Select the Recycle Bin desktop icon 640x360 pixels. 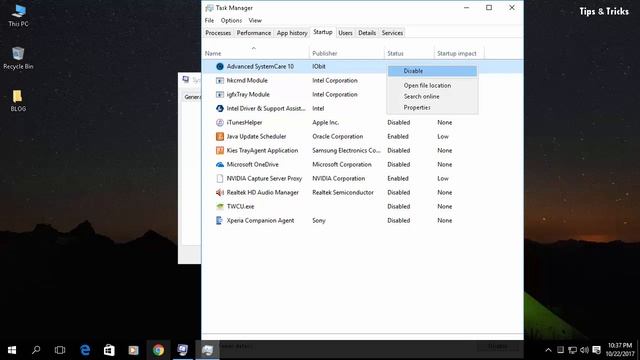click(18, 58)
